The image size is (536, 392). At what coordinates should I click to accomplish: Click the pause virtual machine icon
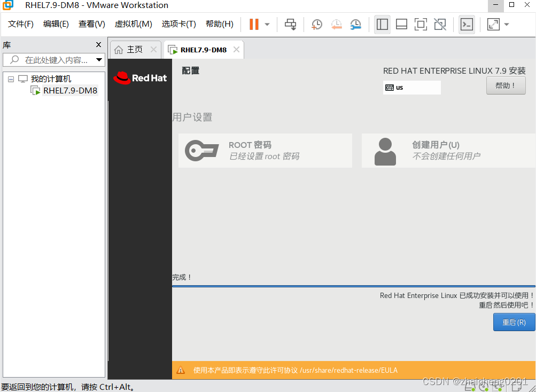point(254,24)
